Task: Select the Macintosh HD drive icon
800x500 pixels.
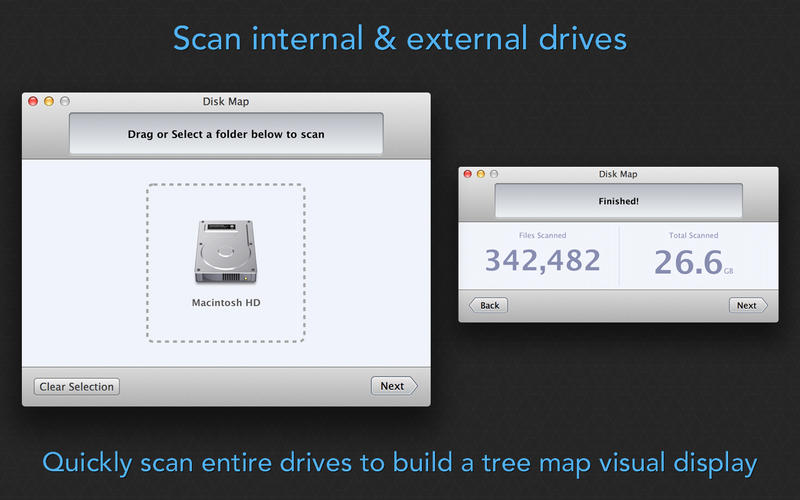Action: tap(226, 252)
